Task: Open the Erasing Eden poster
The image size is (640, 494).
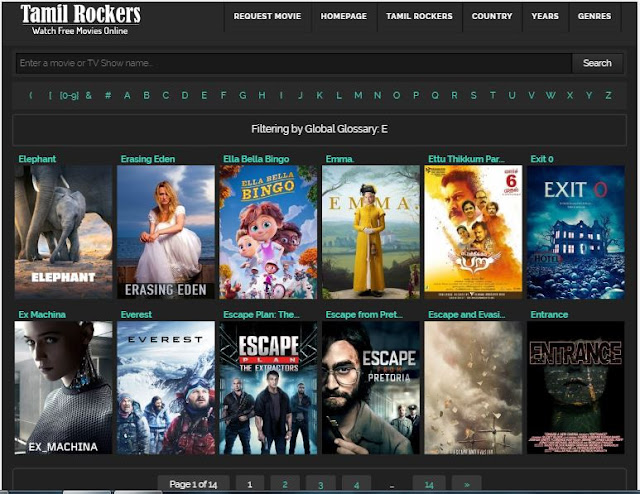Action: [166, 232]
